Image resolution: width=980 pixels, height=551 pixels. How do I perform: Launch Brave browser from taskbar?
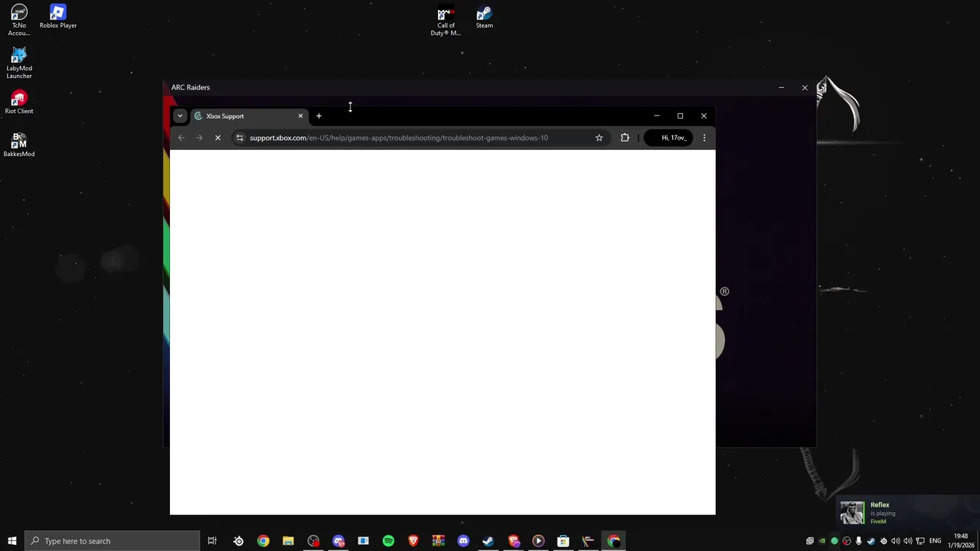pyautogui.click(x=413, y=541)
